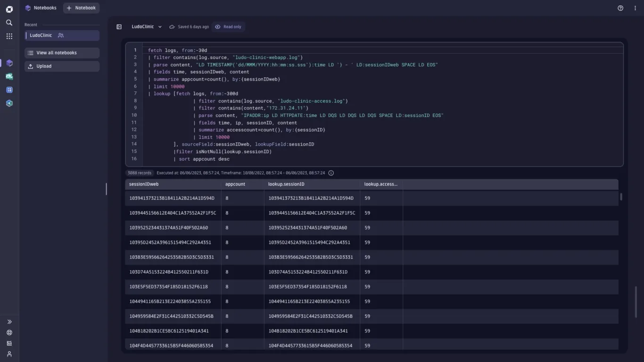The height and width of the screenshot is (362, 644).
Task: Sort by lookup.sessionID column header
Action: tap(312, 184)
